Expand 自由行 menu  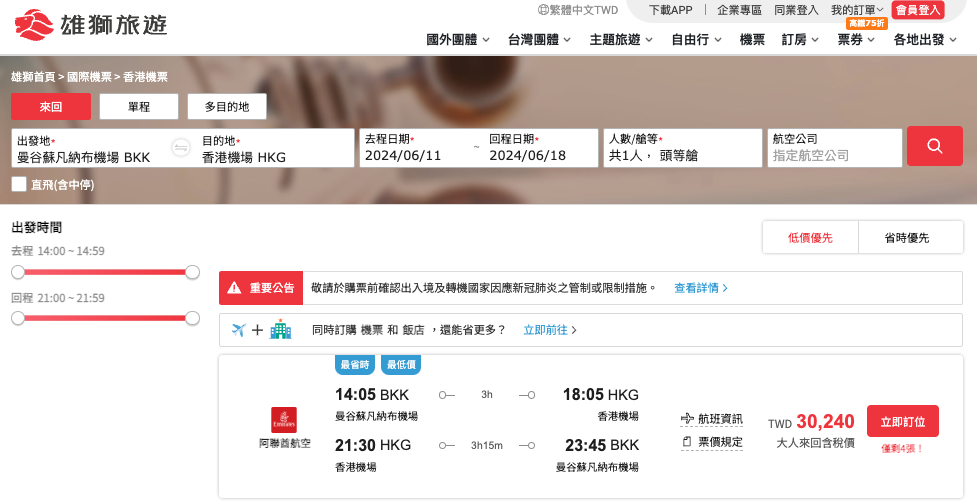697,39
